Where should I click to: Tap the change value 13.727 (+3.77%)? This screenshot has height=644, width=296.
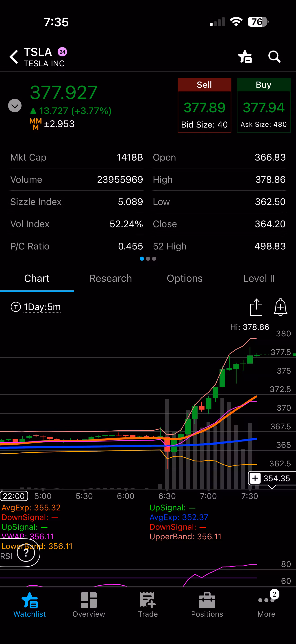(x=71, y=111)
